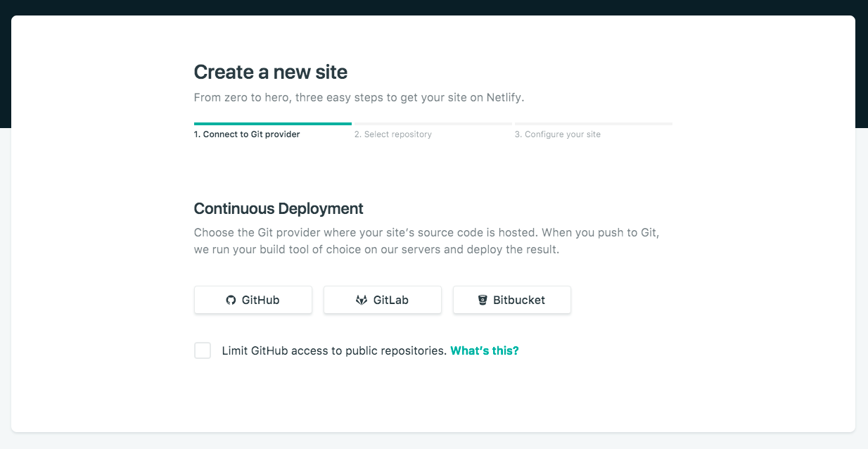Image resolution: width=868 pixels, height=449 pixels.
Task: Click the 'Create a new site' heading
Action: [x=271, y=72]
